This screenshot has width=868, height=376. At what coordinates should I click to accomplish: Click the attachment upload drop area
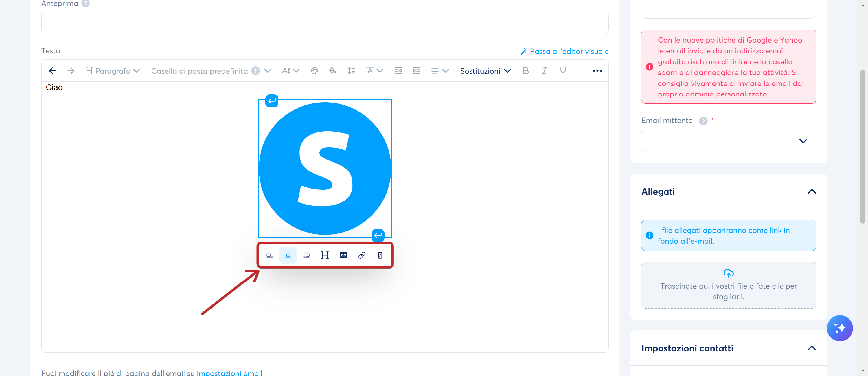click(x=729, y=285)
